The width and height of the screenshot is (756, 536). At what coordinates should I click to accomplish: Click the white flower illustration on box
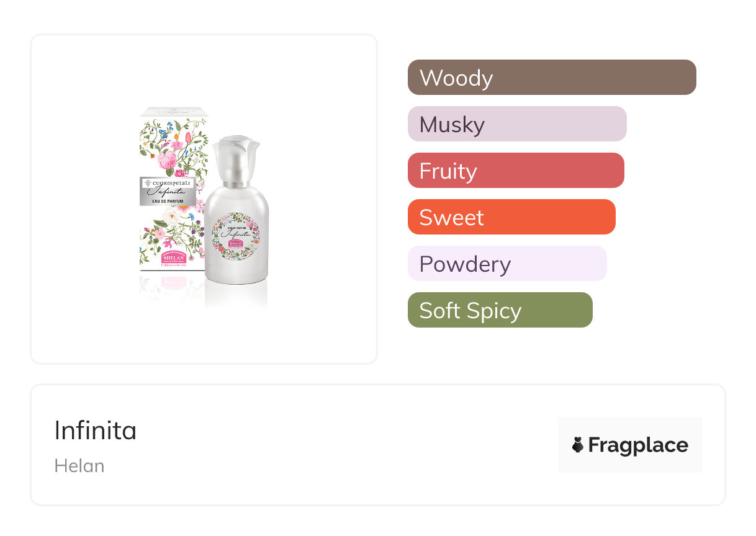pos(171,215)
